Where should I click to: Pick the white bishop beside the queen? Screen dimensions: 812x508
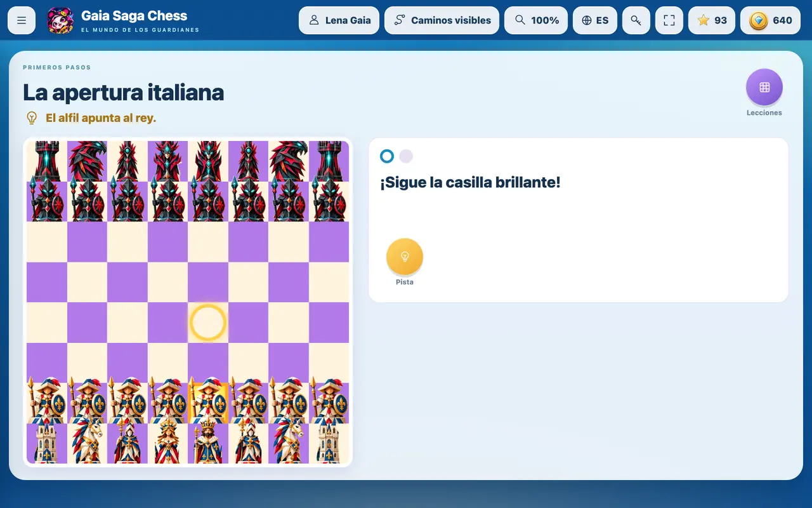[128, 443]
